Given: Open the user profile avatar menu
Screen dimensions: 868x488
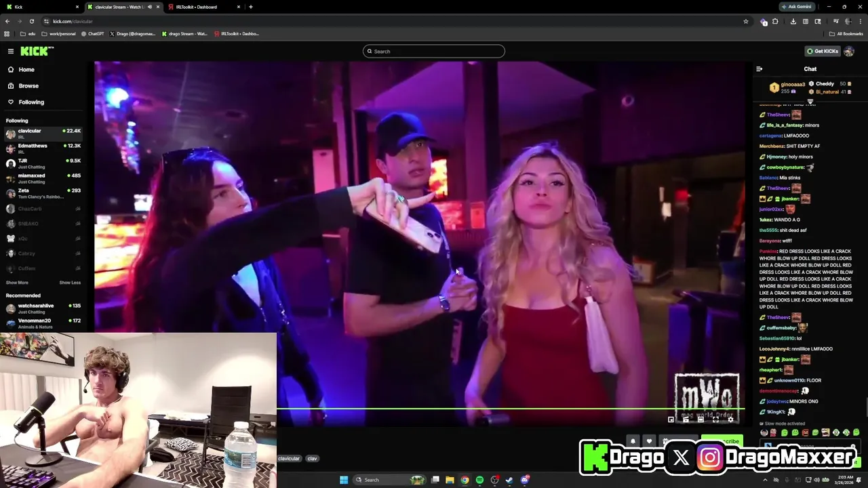Looking at the screenshot, I should tap(849, 52).
